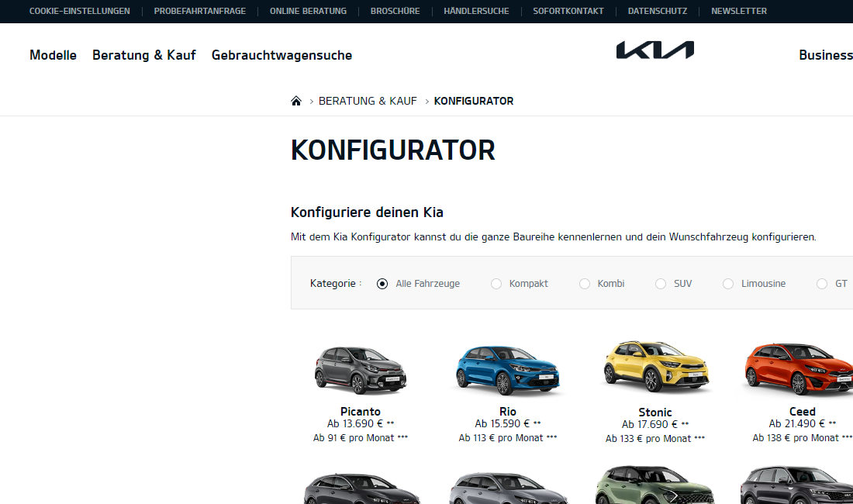Open Beratung & Kauf menu
Viewport: 853px width, 504px height.
[144, 55]
